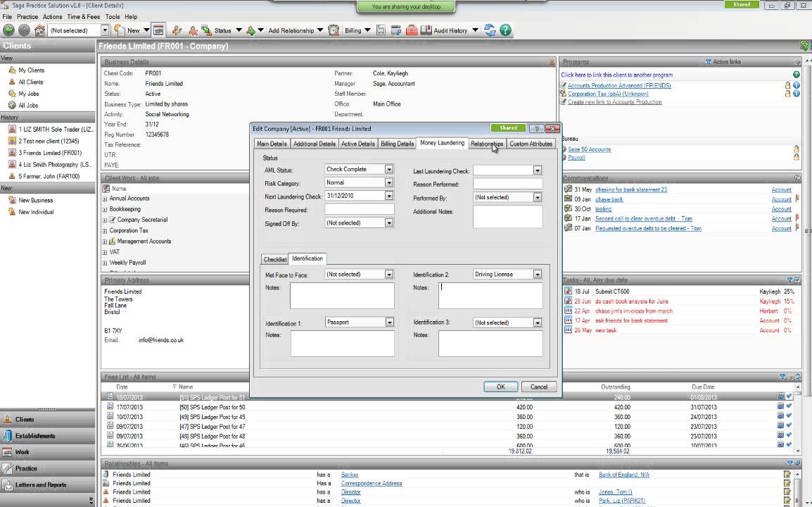The height and width of the screenshot is (507, 812).
Task: Expand VAT job tree node
Action: [x=105, y=252]
